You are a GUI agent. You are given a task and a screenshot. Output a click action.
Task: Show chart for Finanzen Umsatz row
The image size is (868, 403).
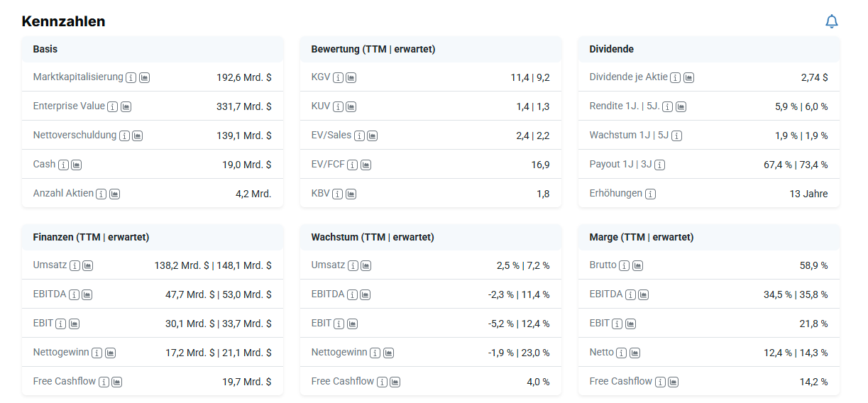(x=87, y=265)
